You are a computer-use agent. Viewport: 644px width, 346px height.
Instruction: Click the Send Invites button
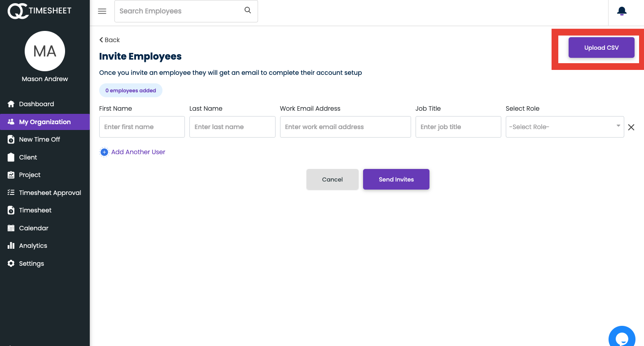396,179
